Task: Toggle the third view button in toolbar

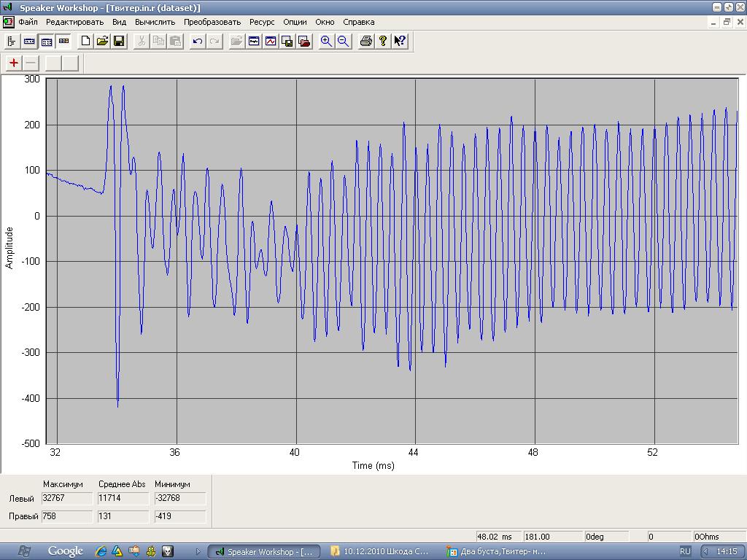Action: (47, 42)
